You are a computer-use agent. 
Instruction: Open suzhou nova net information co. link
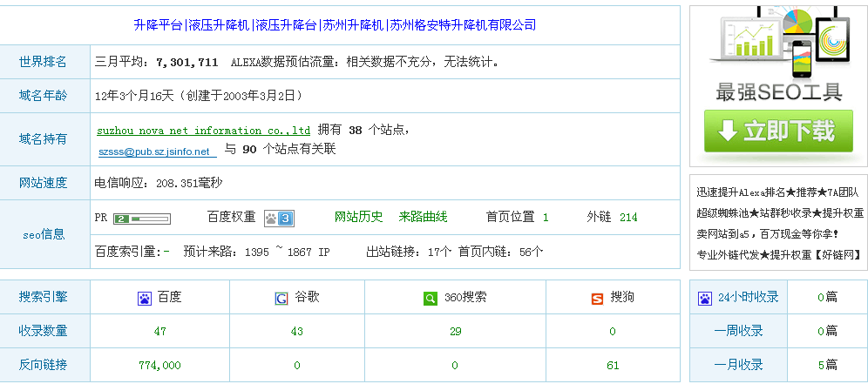[203, 131]
